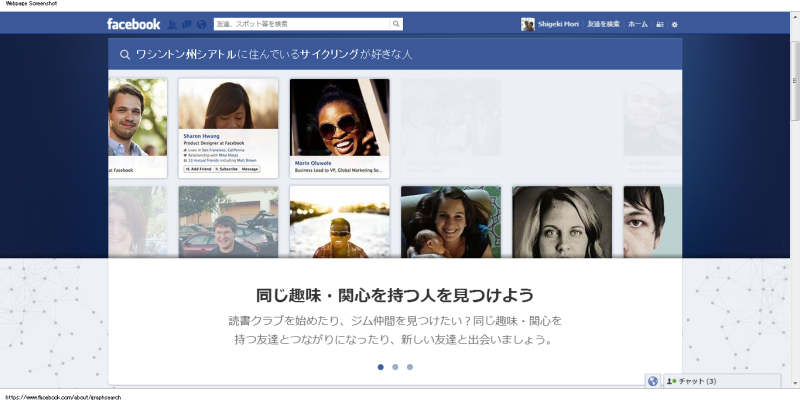Click Morin Oluwole's sunglasses photo thumbnail
The height and width of the screenshot is (400, 800).
pos(339,116)
